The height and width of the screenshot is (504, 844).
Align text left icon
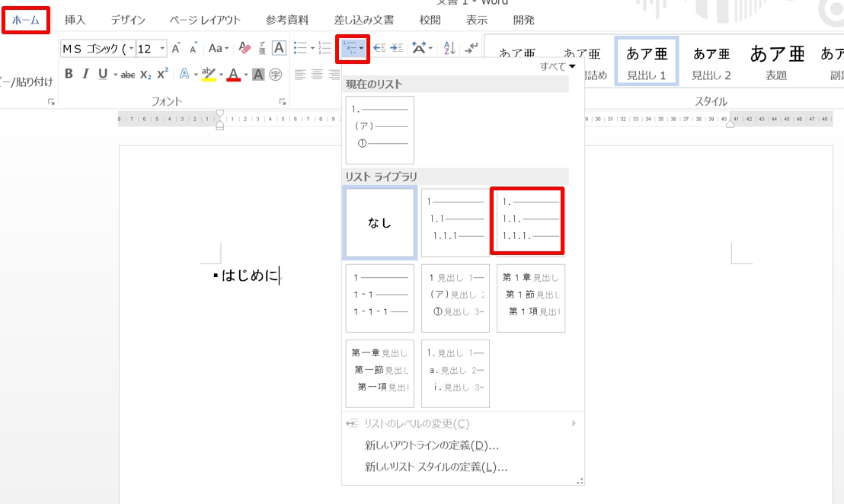300,74
